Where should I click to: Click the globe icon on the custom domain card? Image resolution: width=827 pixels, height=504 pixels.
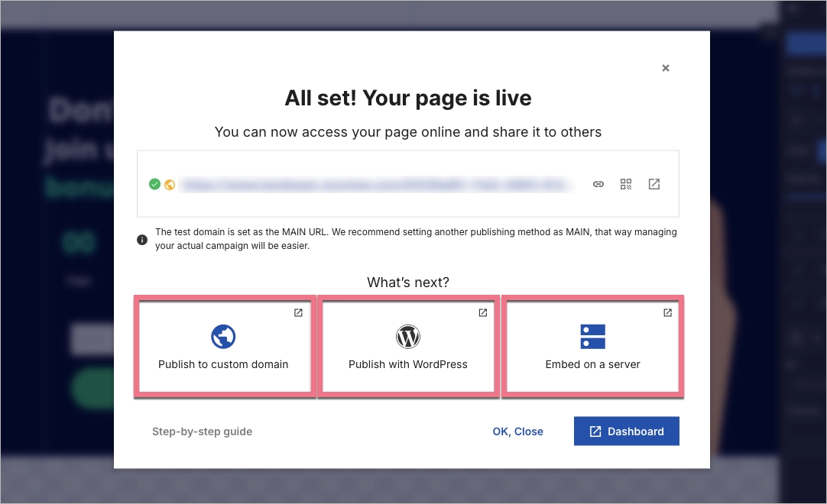coord(223,336)
